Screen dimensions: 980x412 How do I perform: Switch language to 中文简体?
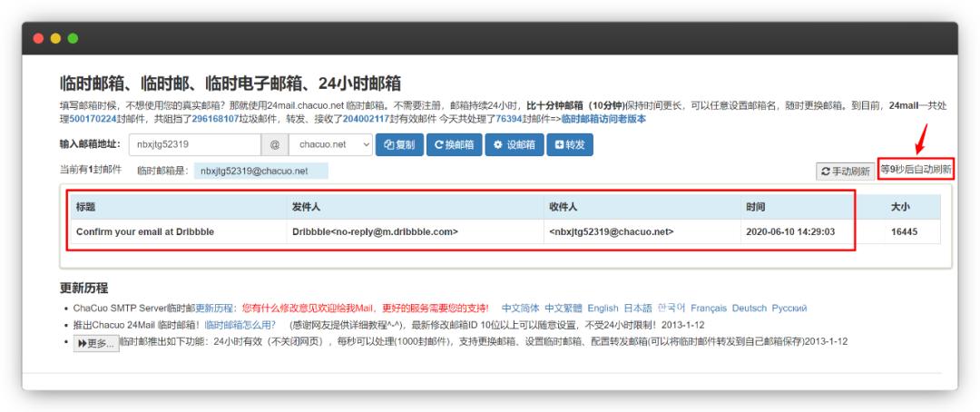point(521,309)
